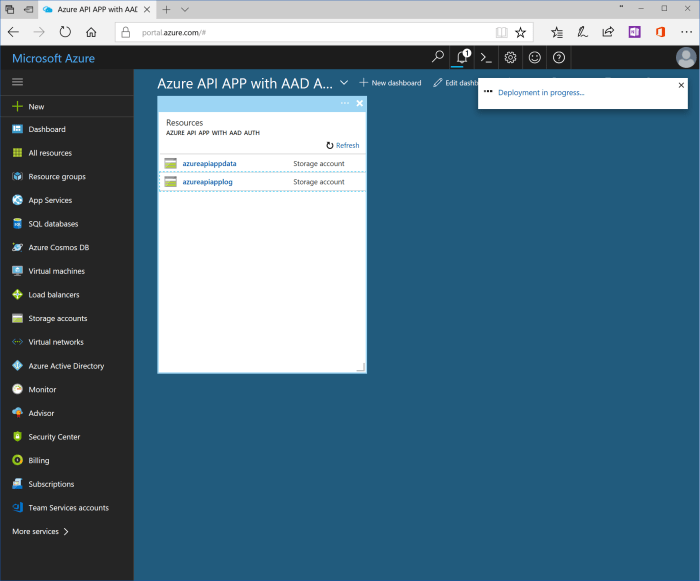The height and width of the screenshot is (581, 700).
Task: Reload the page in Edge
Action: coord(65,32)
